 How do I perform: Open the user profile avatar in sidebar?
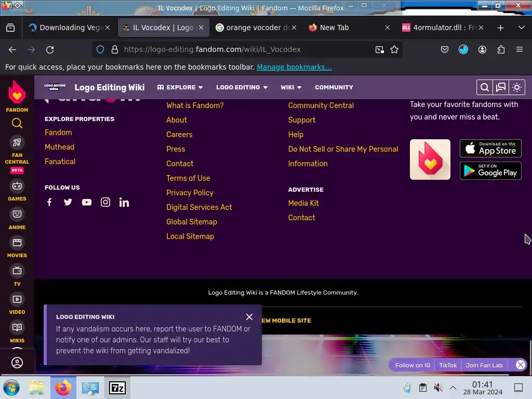coord(17,363)
